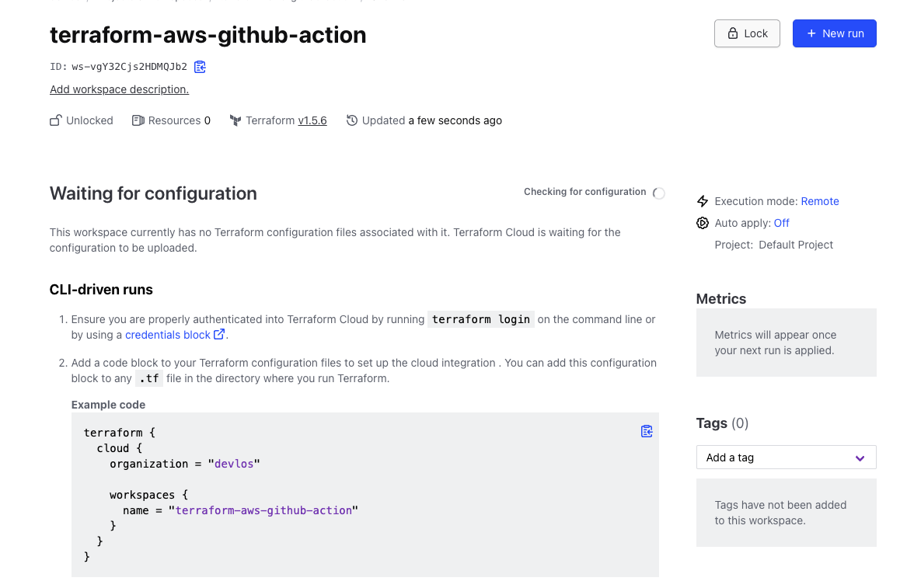Click workspace name value in example code
The image size is (907, 588).
(263, 510)
